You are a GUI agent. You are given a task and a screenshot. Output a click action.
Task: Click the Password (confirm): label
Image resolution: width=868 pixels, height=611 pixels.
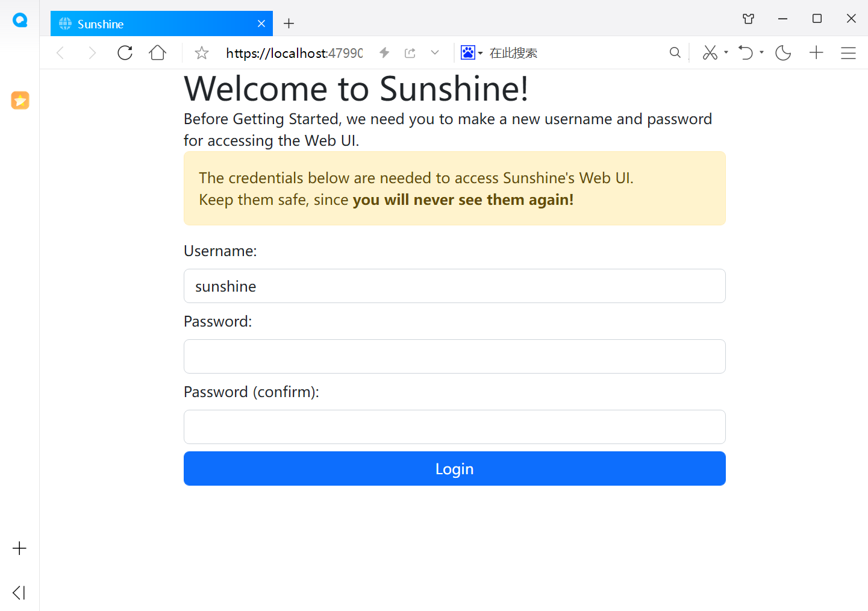pos(251,392)
